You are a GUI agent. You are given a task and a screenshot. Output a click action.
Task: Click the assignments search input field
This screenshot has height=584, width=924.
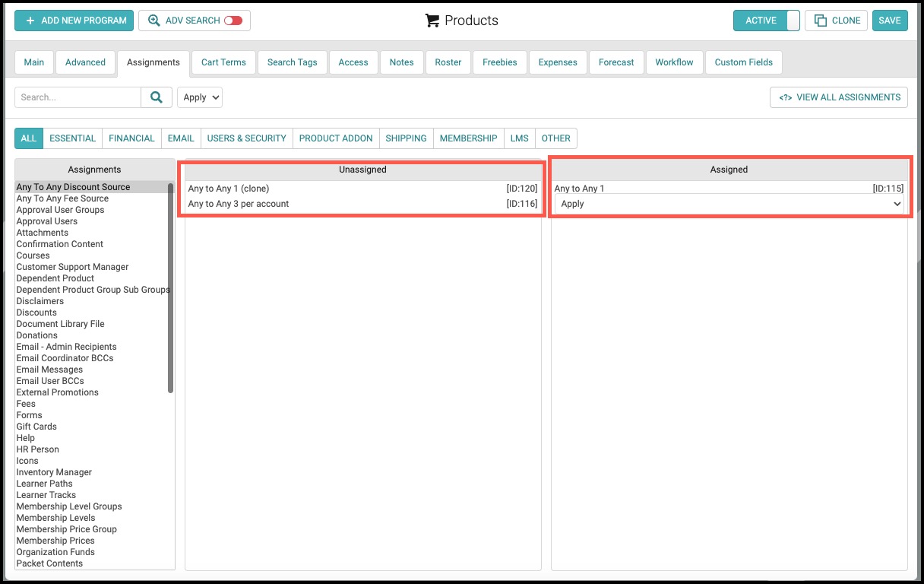(x=78, y=97)
